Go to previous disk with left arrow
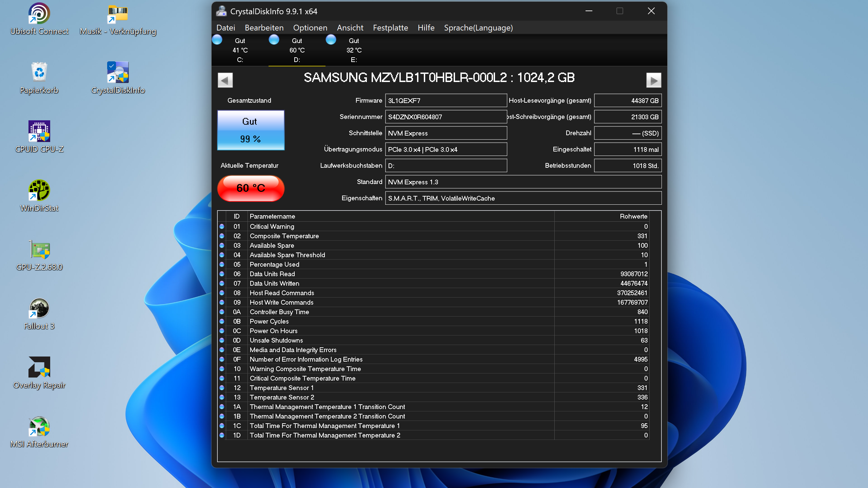Image resolution: width=868 pixels, height=488 pixels. tap(225, 80)
